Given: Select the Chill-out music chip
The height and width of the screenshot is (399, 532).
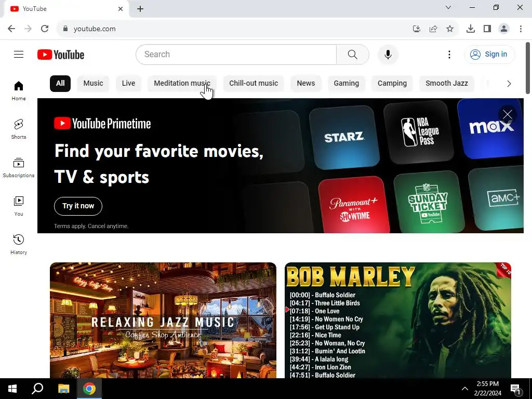Looking at the screenshot, I should [x=254, y=84].
